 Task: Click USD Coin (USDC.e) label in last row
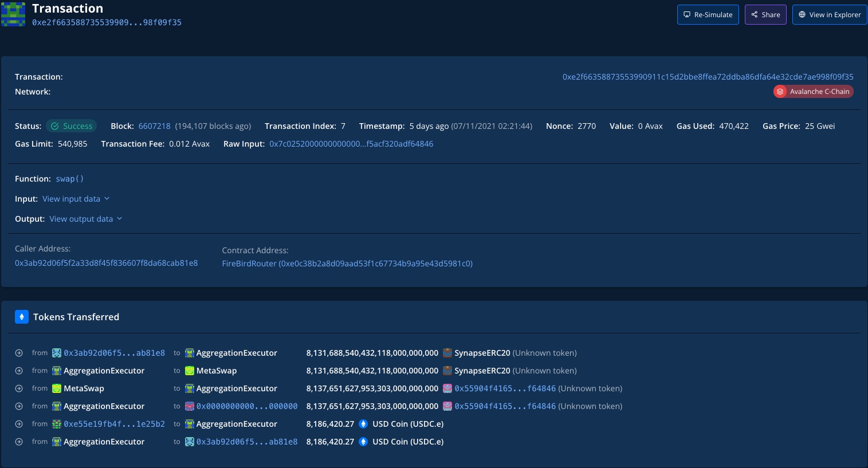[408, 442]
